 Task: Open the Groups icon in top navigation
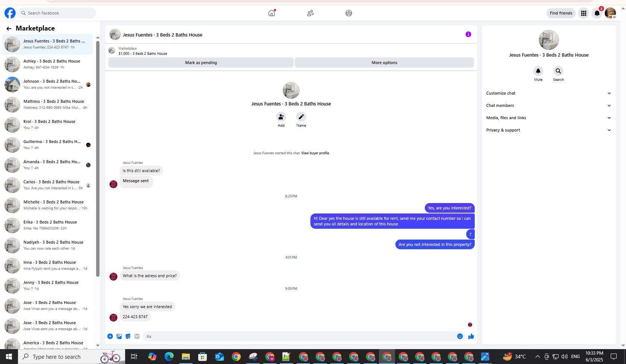(349, 13)
